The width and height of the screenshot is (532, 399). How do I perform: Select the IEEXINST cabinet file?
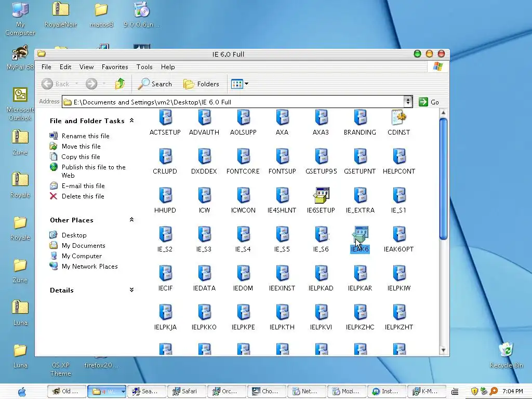[282, 278]
